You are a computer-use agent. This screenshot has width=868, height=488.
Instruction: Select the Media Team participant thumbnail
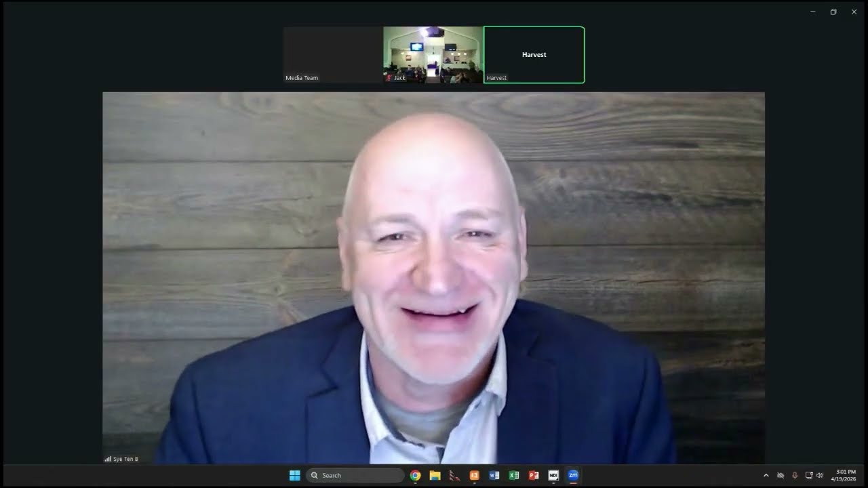click(x=333, y=55)
